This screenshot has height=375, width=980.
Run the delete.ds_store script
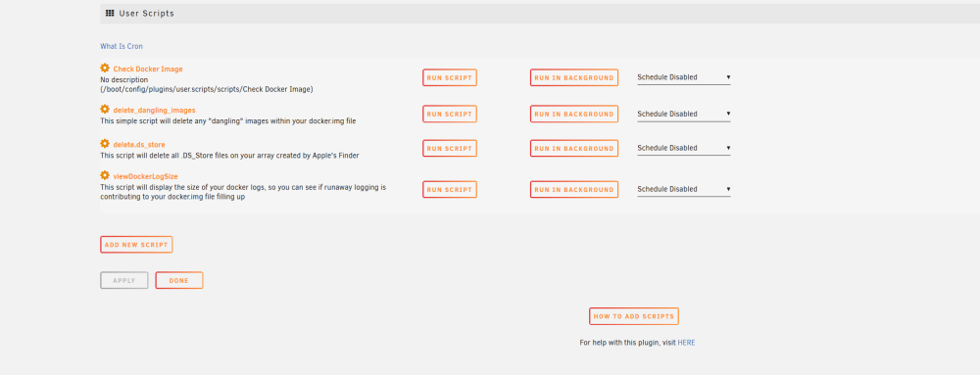[450, 149]
